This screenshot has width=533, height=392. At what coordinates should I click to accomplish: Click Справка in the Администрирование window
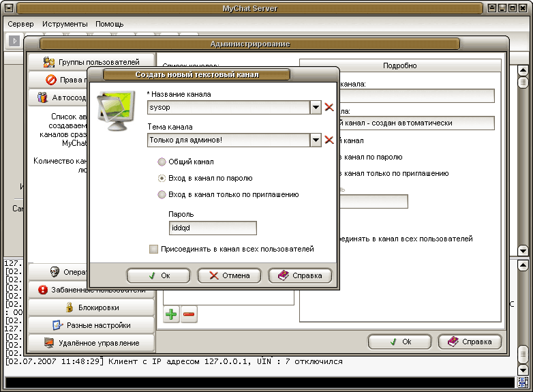(x=470, y=342)
